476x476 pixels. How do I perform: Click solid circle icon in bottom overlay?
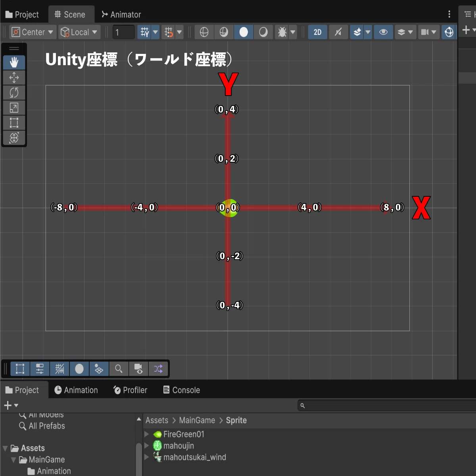click(x=79, y=369)
